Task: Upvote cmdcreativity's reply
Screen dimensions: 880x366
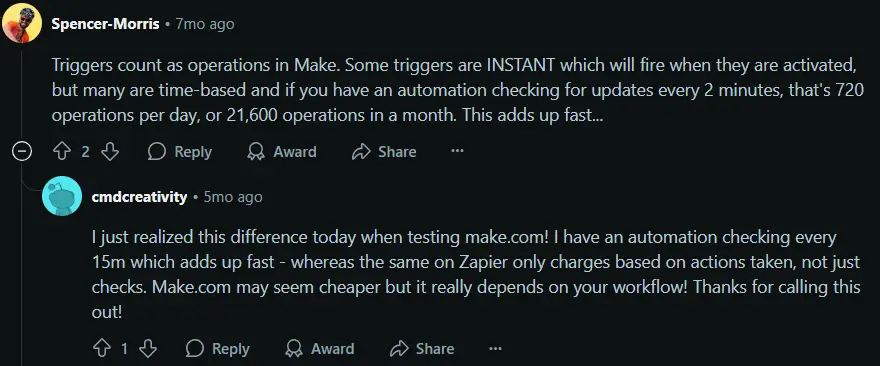Action: pyautogui.click(x=101, y=349)
